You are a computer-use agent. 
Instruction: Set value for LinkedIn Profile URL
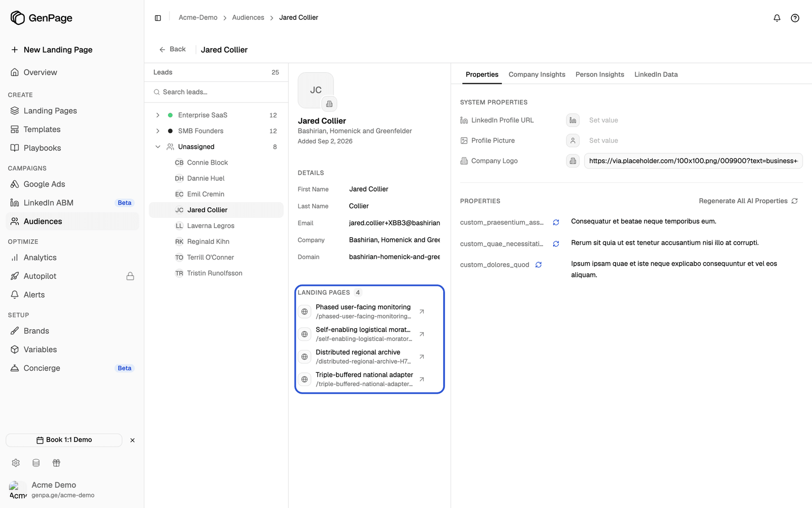coord(693,120)
